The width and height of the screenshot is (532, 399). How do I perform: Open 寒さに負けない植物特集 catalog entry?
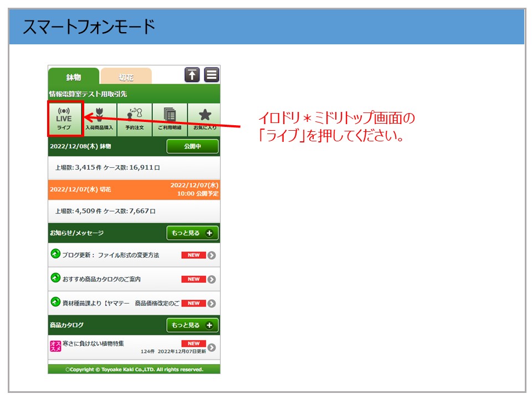coord(93,344)
